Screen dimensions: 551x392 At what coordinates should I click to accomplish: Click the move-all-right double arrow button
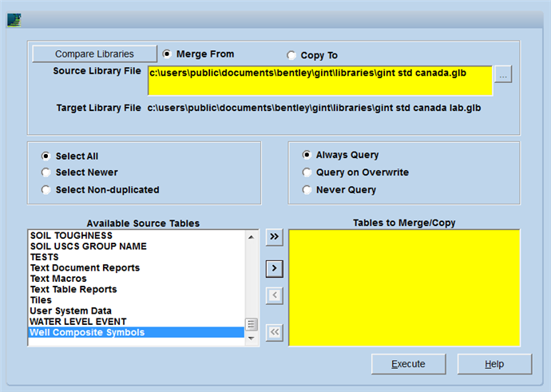click(275, 236)
